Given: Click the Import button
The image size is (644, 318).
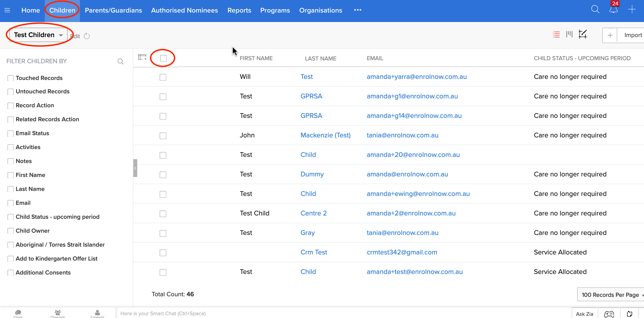Looking at the screenshot, I should tap(633, 35).
